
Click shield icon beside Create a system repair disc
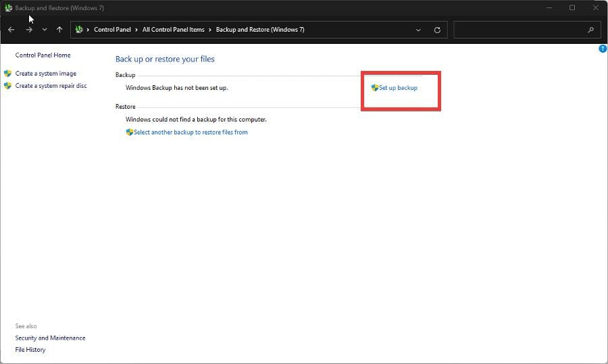(7, 86)
